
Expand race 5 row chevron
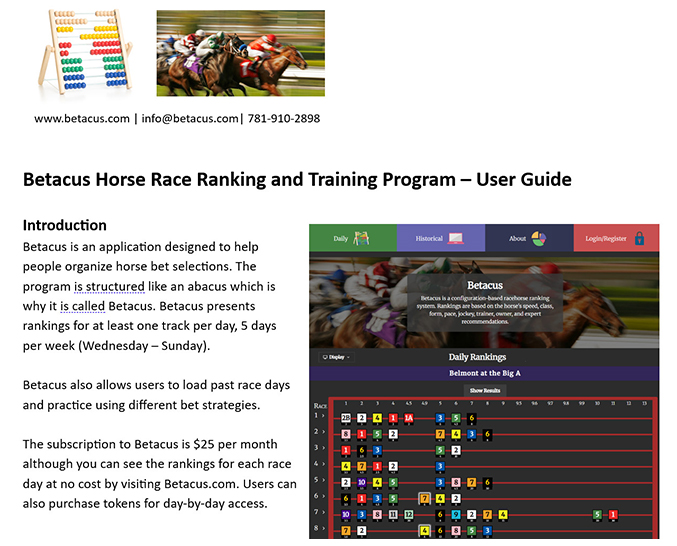tap(323, 480)
